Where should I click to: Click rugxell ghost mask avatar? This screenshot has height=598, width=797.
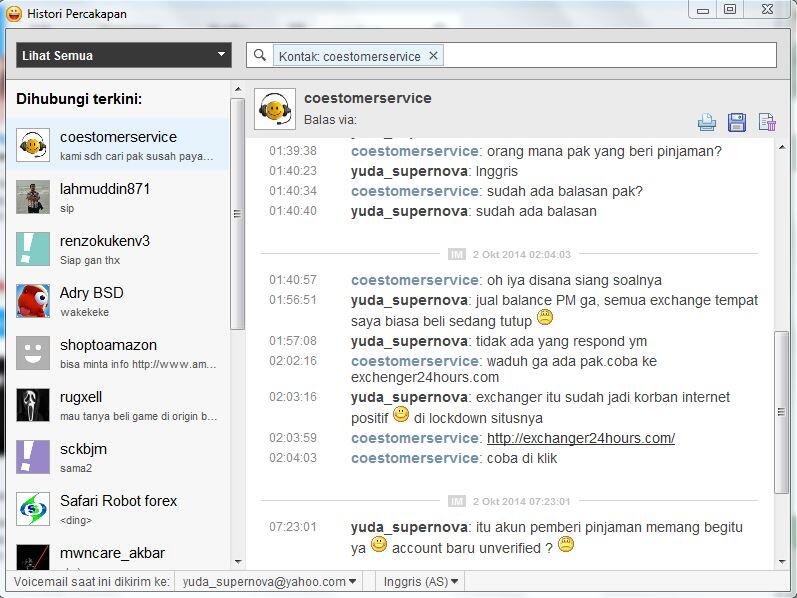[33, 405]
